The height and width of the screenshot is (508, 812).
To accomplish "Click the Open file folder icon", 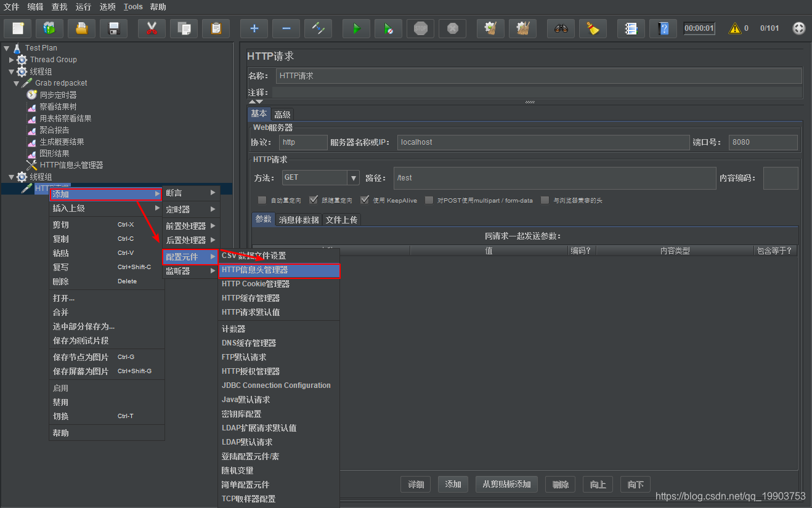I will (x=81, y=28).
